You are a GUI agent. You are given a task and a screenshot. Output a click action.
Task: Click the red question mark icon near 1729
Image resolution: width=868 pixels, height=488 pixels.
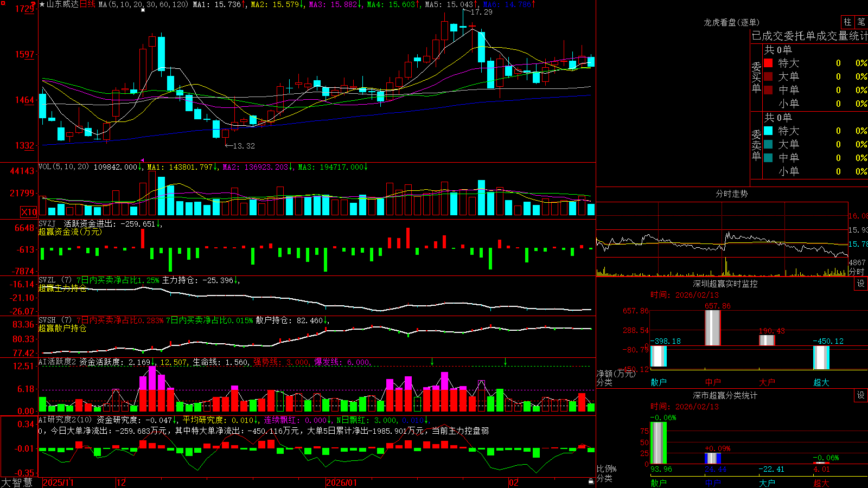33,5
